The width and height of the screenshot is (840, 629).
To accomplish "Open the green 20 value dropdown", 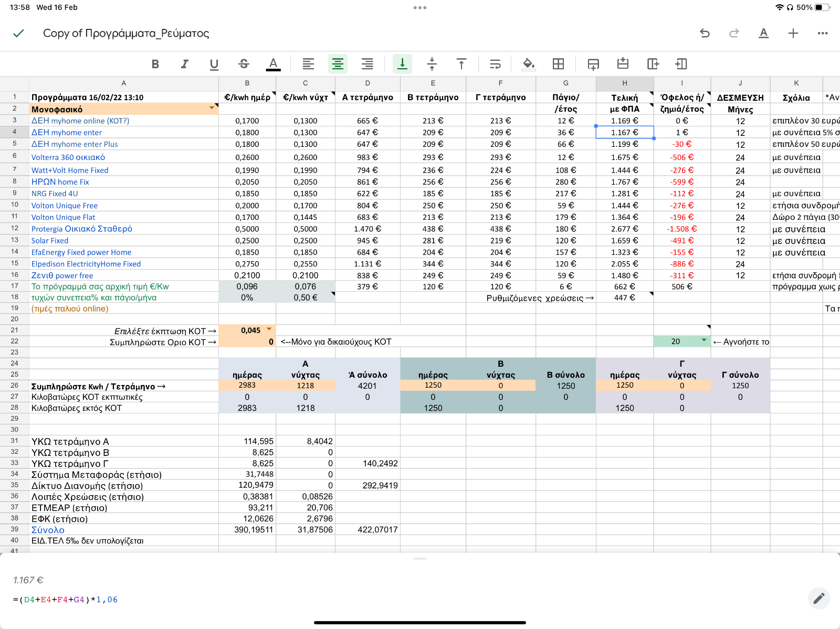I will pos(703,340).
